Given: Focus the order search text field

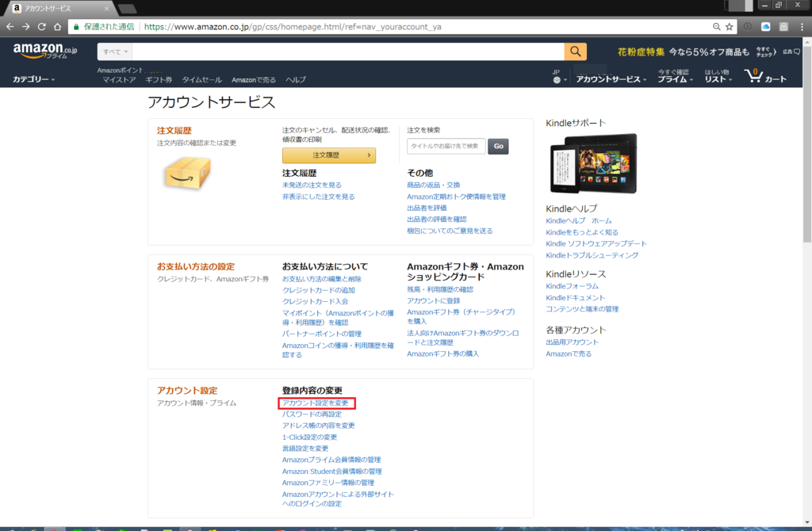Looking at the screenshot, I should coord(446,147).
